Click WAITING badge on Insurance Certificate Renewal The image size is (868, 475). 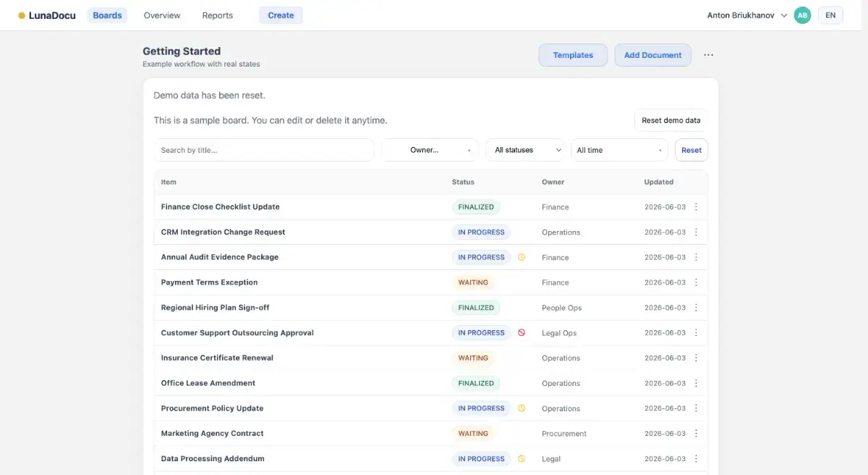coord(473,358)
